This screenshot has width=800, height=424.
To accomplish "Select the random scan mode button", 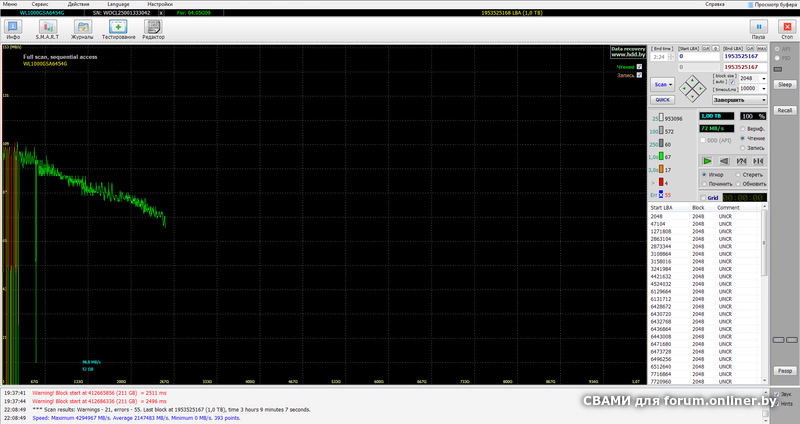I will 741,161.
